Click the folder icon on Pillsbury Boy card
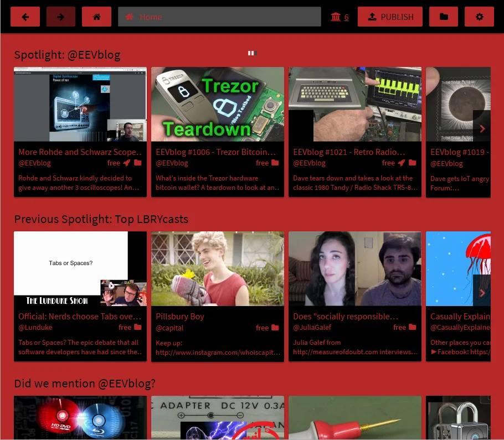This screenshot has height=440, width=504. coord(275,328)
